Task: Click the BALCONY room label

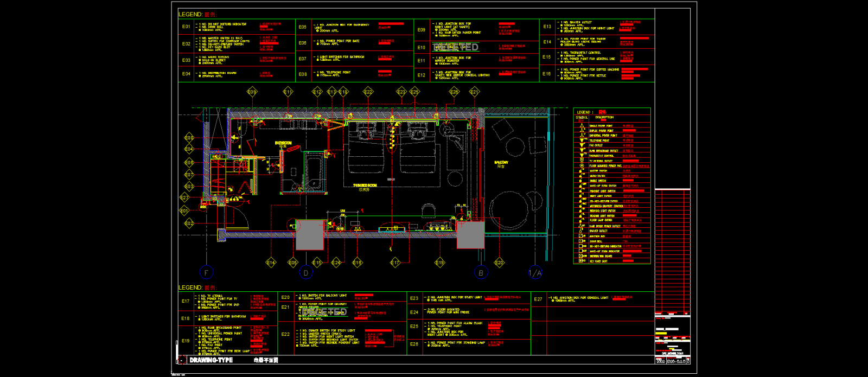Action: (501, 162)
